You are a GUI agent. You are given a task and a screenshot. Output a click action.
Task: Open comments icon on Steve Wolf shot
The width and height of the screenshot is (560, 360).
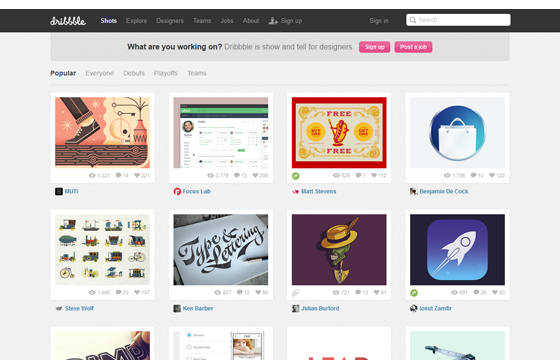(119, 292)
